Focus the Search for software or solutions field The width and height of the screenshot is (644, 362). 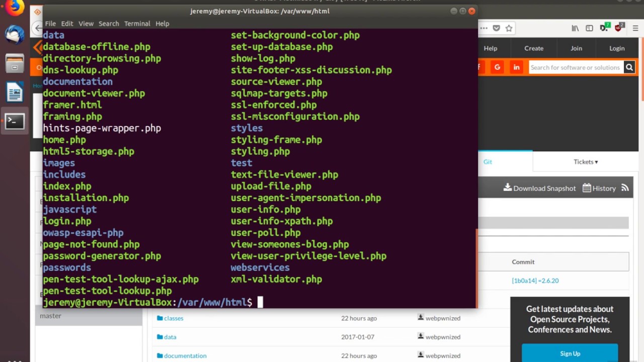coord(576,67)
